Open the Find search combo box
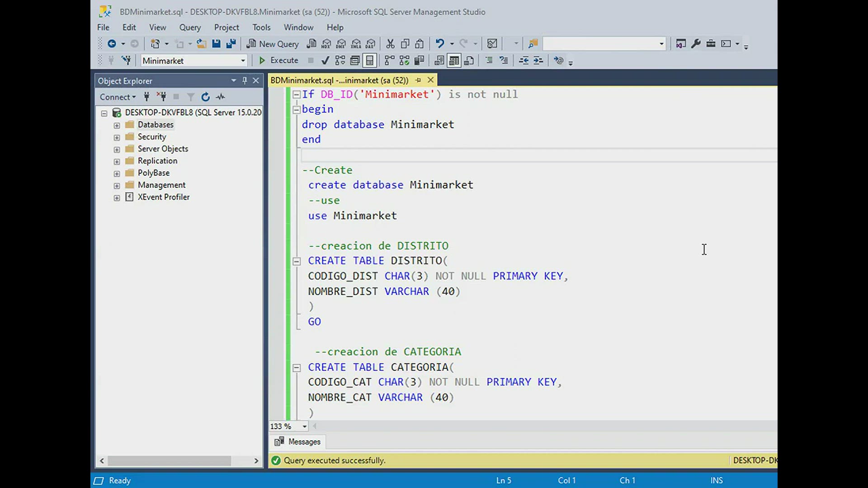 coord(604,44)
